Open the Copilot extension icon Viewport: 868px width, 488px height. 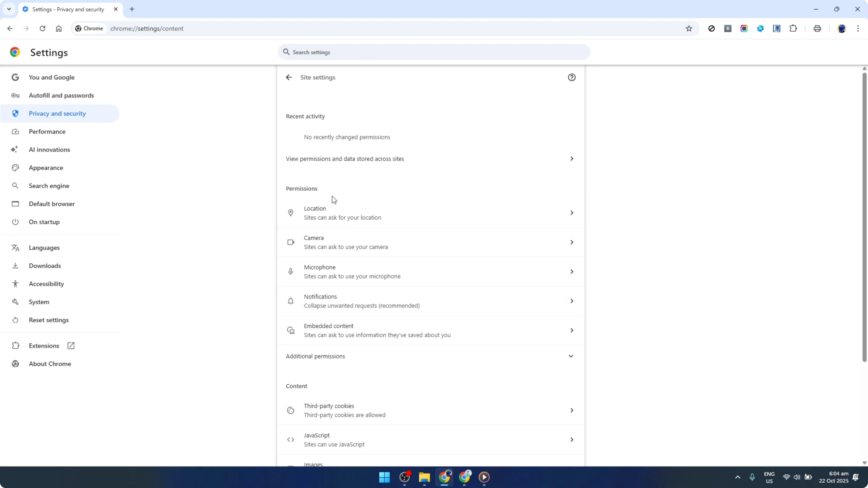point(760,29)
